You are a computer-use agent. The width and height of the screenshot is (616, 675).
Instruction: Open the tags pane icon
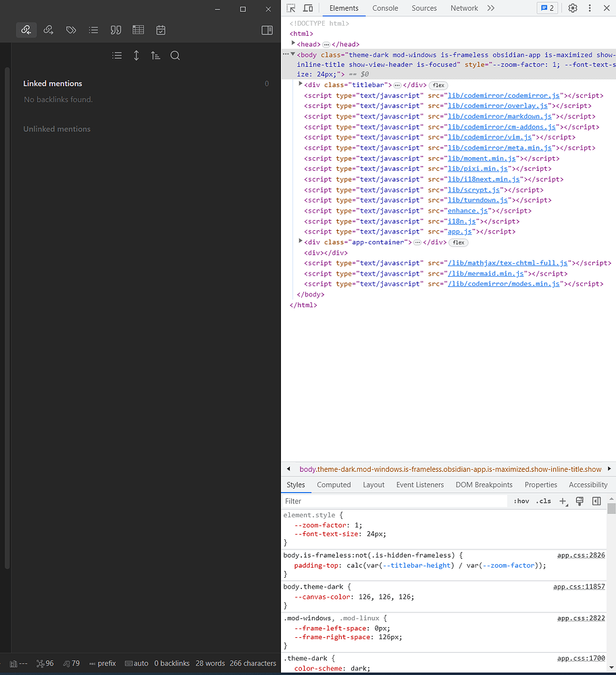tap(71, 30)
